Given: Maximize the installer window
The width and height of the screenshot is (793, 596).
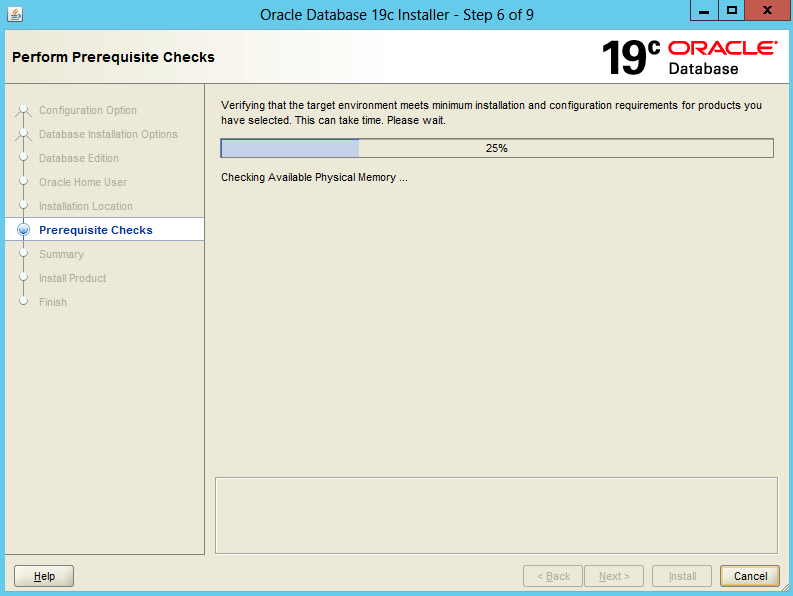Looking at the screenshot, I should [731, 10].
